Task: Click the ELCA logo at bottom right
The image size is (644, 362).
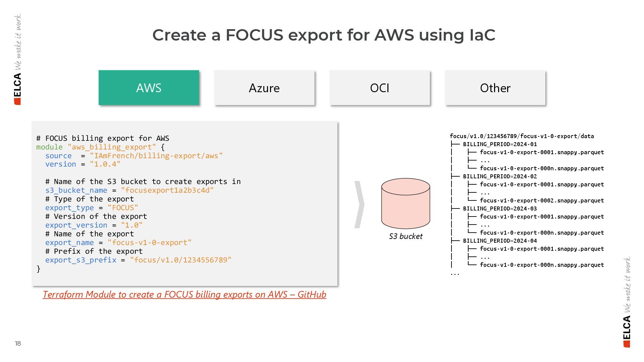Action: click(627, 331)
